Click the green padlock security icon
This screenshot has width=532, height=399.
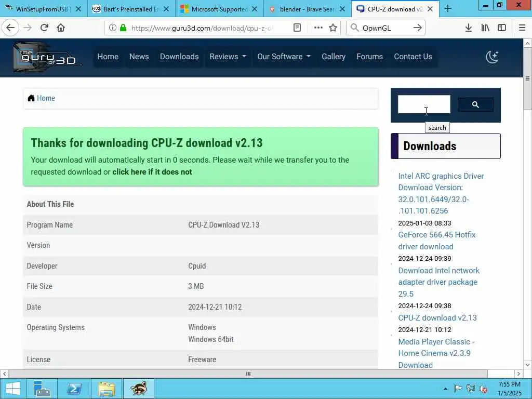(x=124, y=28)
